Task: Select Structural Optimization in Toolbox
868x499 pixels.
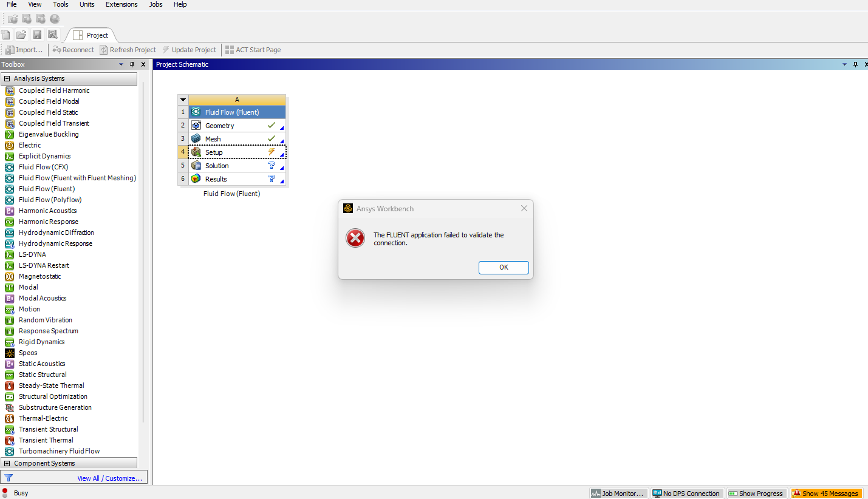Action: (x=53, y=396)
